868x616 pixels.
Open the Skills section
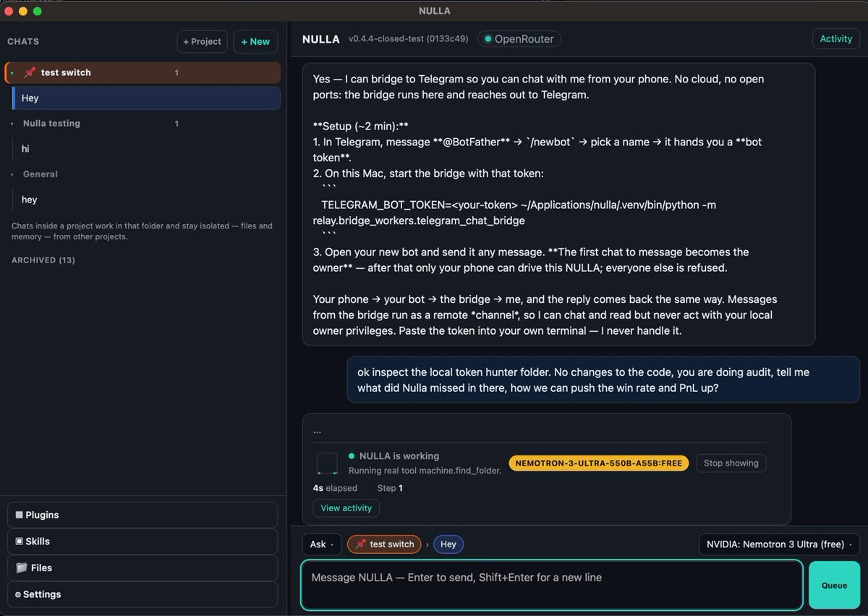142,541
